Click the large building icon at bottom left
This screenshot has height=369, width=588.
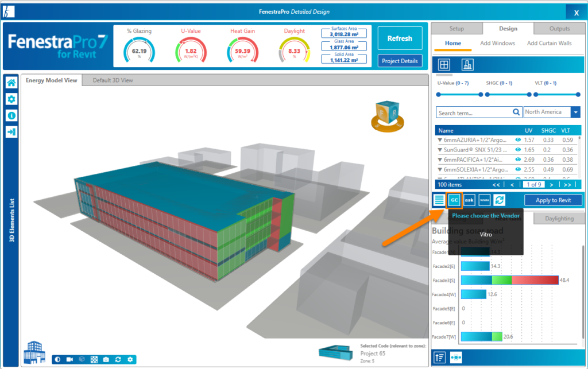click(x=34, y=352)
